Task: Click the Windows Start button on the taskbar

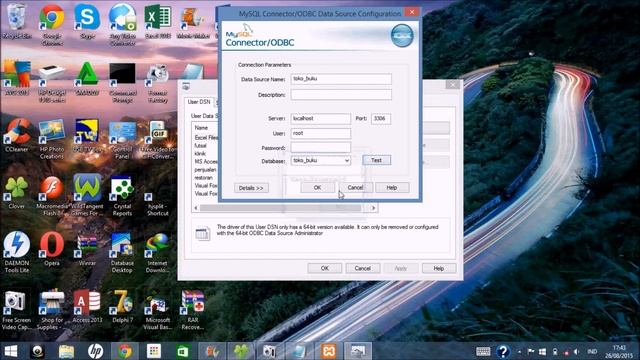Action: coord(11,351)
